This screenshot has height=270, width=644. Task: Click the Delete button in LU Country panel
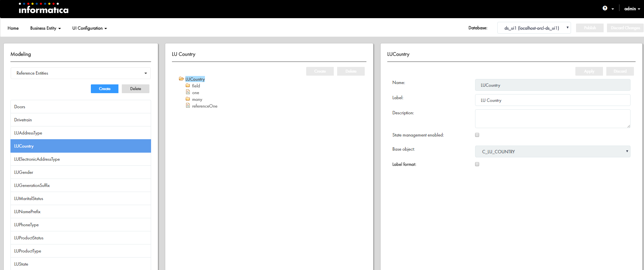pyautogui.click(x=351, y=71)
